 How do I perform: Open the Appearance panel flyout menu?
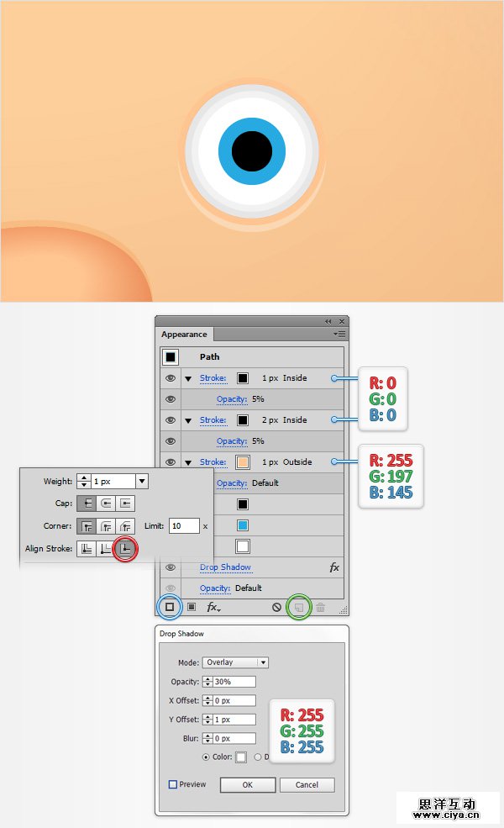click(339, 334)
